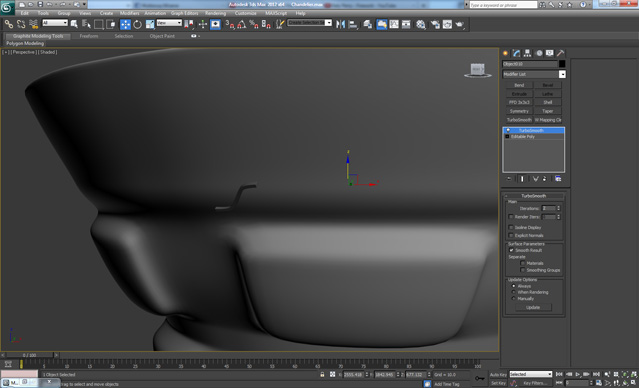Expand Editable Poly stack entry
Viewport: 639px width, 388px height.
tap(507, 137)
